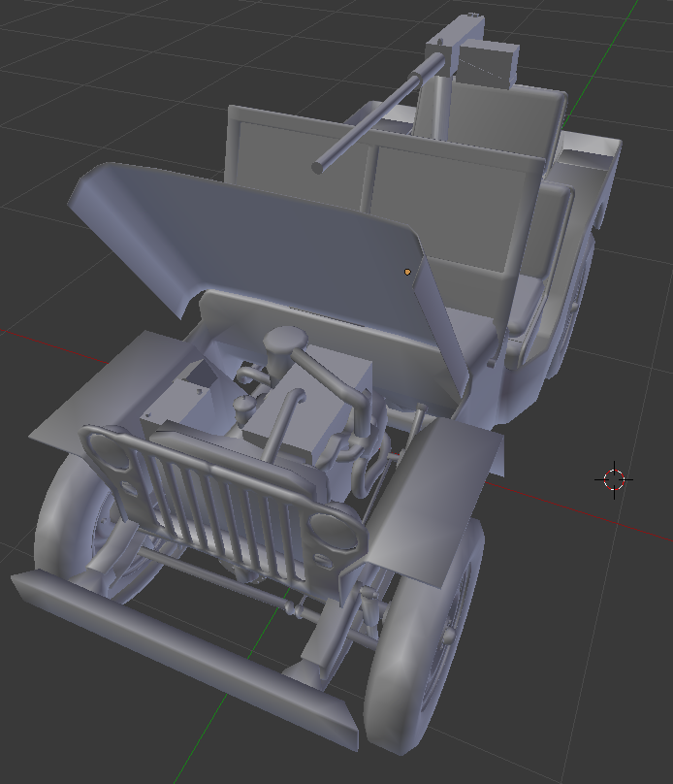Screen dimensions: 673x784
Task: Select the ammo box beside the gun
Action: click(x=489, y=63)
